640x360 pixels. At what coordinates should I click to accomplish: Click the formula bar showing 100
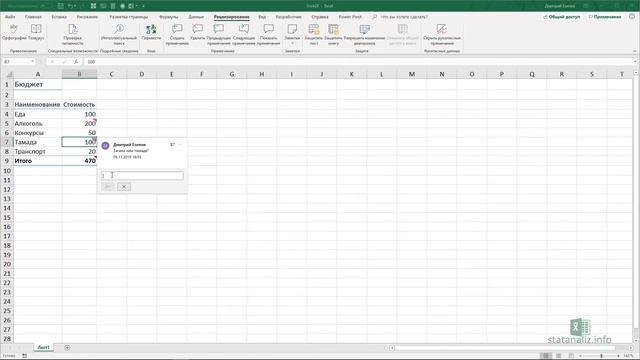click(359, 62)
